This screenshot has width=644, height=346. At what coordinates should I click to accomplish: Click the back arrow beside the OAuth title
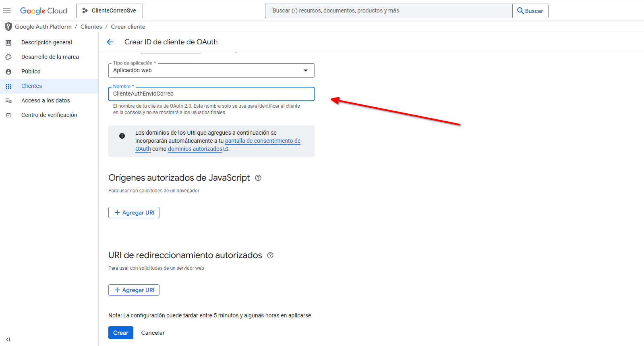[110, 42]
